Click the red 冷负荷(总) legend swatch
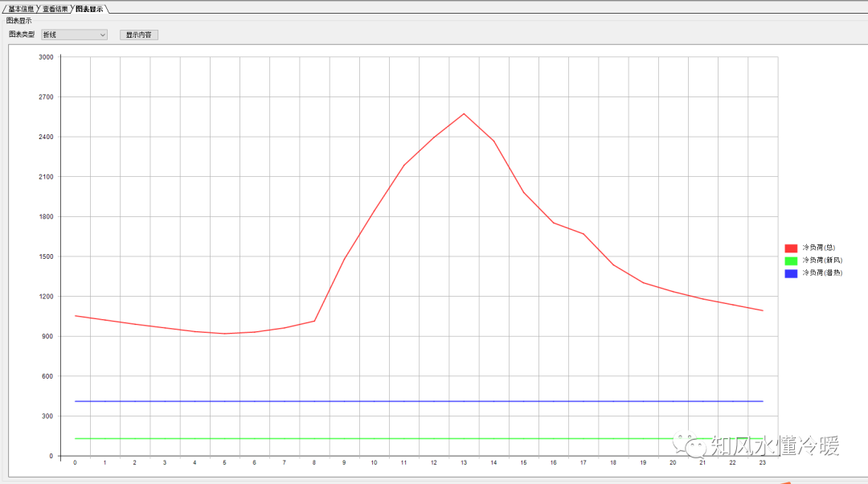Screen dimensions: 868x484 (x=791, y=248)
